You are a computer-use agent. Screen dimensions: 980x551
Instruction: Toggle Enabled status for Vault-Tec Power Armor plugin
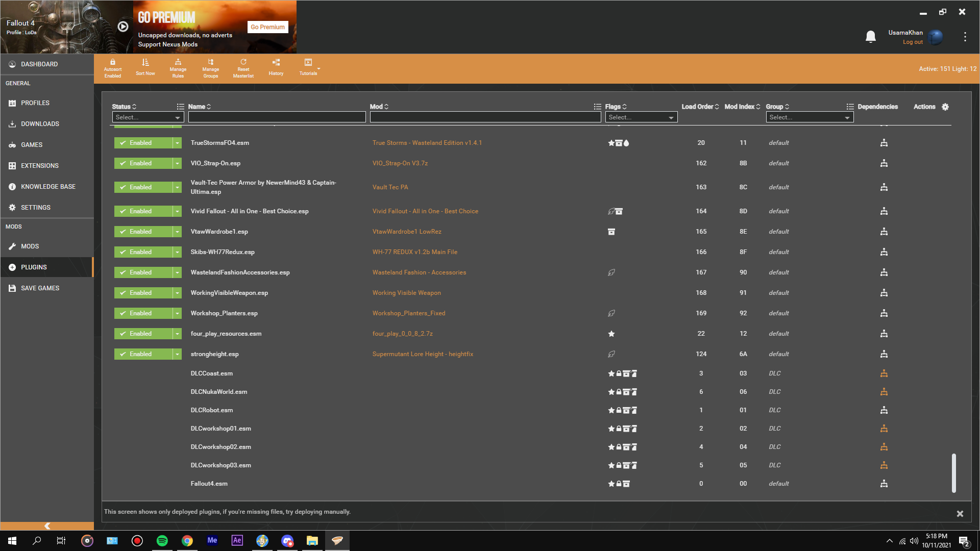click(143, 187)
